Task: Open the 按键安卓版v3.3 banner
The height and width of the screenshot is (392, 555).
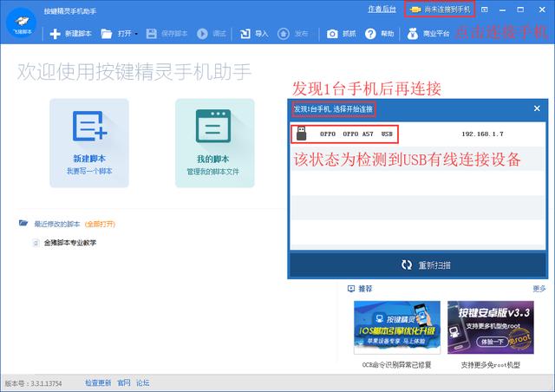Action: (x=491, y=327)
